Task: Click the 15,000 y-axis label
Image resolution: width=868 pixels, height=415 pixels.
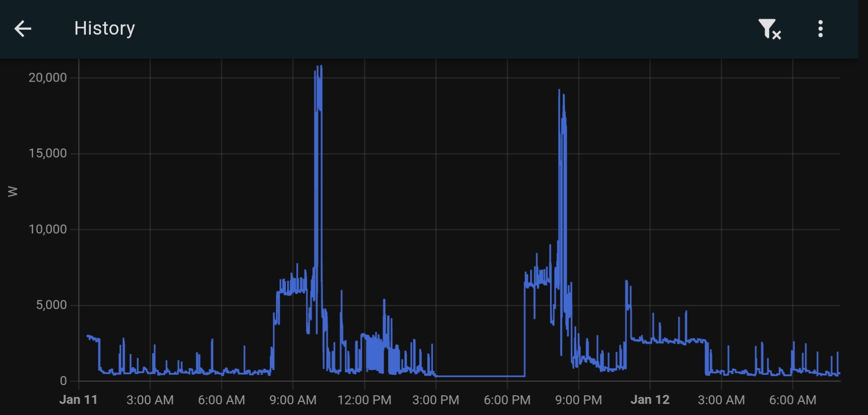Action: [x=47, y=153]
